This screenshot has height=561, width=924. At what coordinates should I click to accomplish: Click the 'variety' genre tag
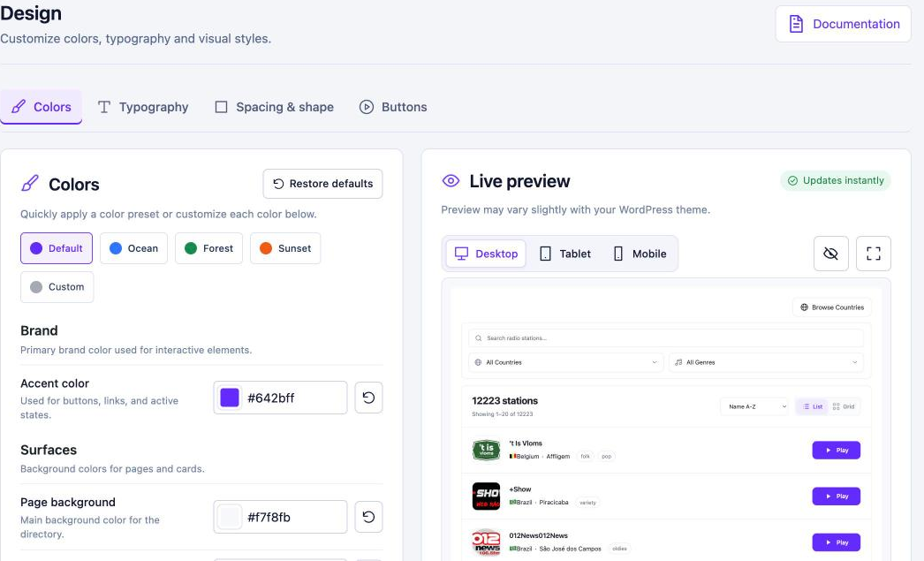pyautogui.click(x=587, y=503)
